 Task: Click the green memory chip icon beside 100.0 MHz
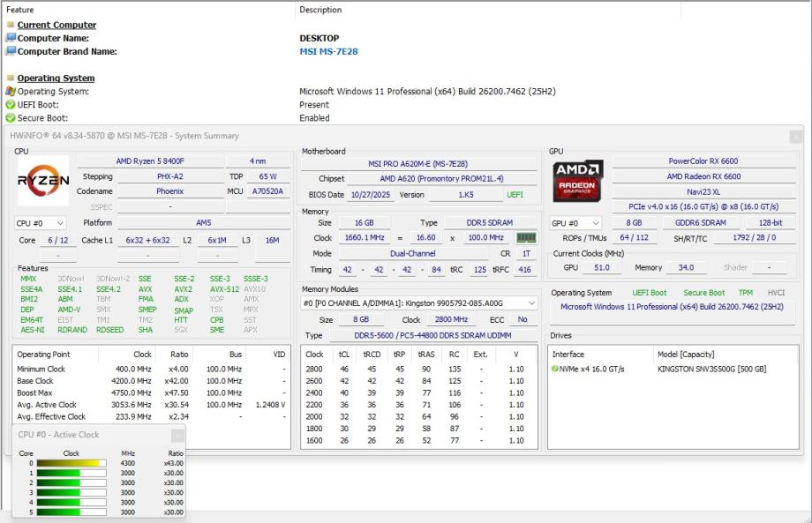pyautogui.click(x=526, y=237)
